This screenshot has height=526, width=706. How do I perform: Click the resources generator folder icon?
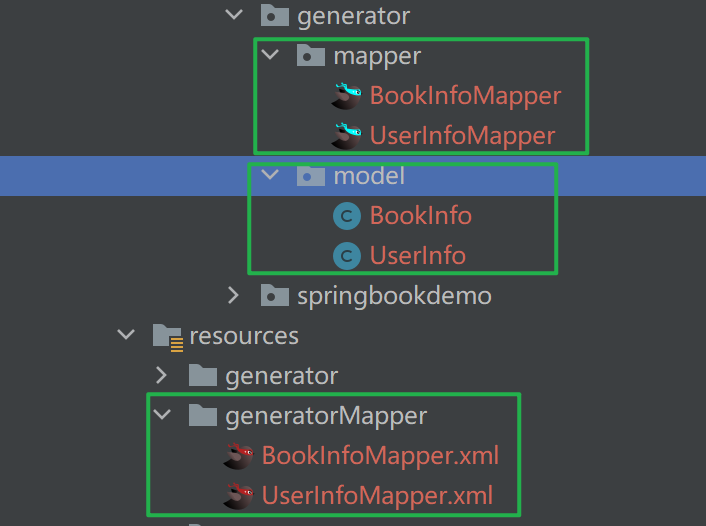point(203,375)
